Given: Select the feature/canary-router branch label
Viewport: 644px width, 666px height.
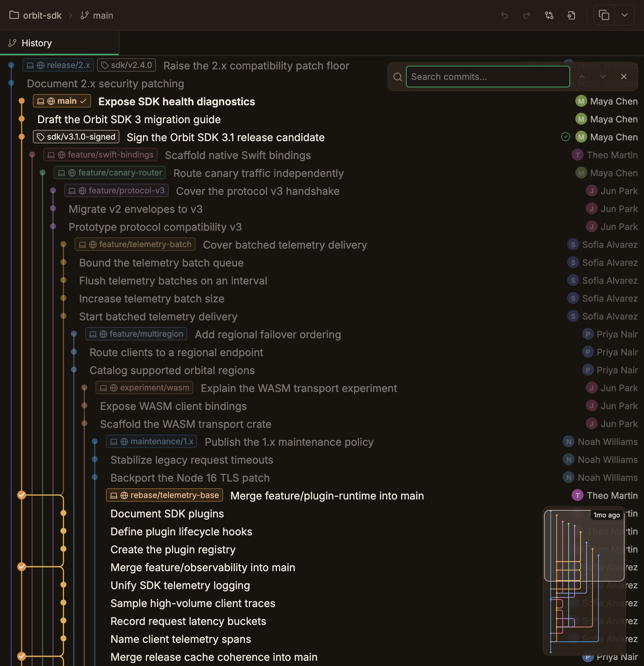Looking at the screenshot, I should [110, 172].
